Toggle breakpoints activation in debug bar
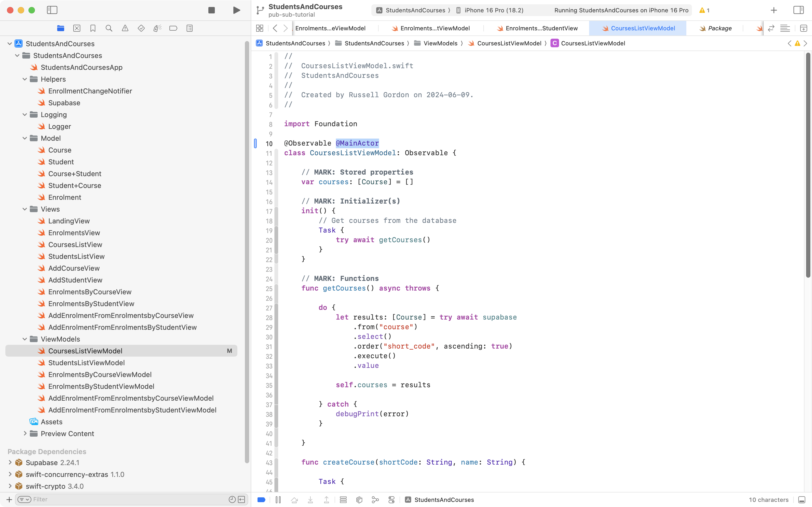 click(262, 500)
